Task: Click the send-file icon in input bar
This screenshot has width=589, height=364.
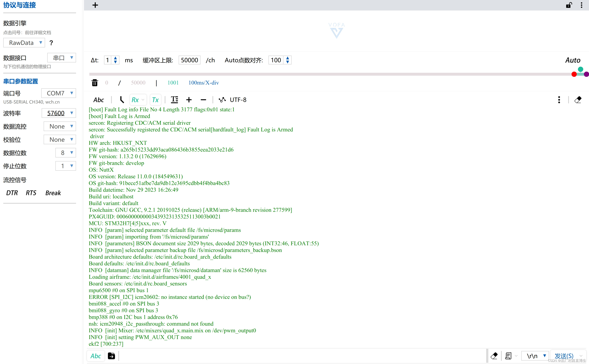Action: coord(111,355)
